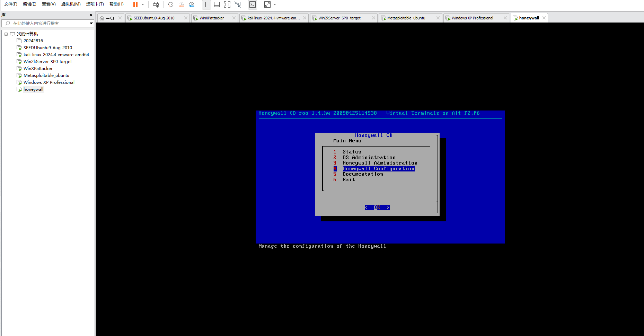Select kali-linux-2024.4-vmware-amd64 in the library
This screenshot has height=336, width=644.
[x=56, y=55]
